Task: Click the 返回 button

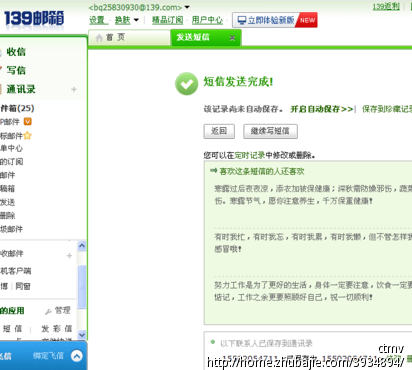Action: coord(219,131)
